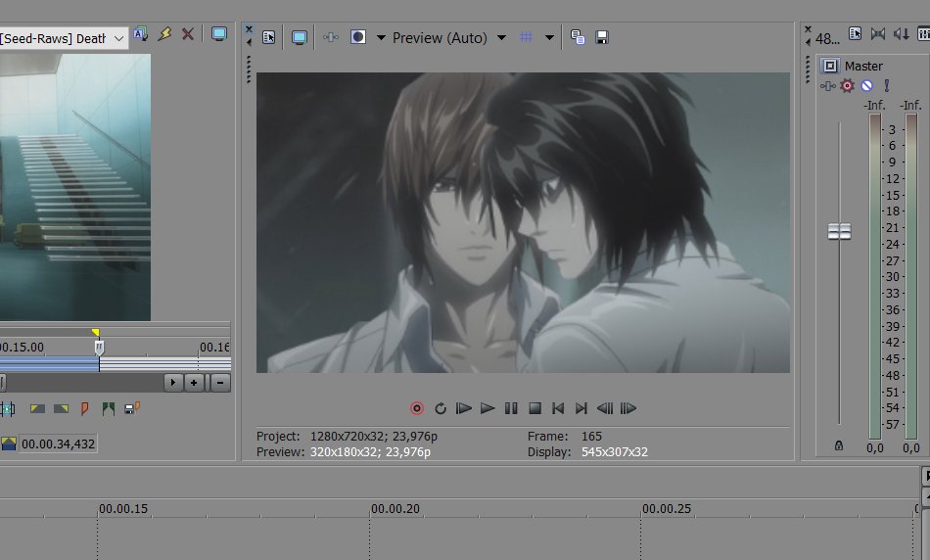This screenshot has height=560, width=930.
Task: Remove current media with red X icon
Action: (x=187, y=34)
